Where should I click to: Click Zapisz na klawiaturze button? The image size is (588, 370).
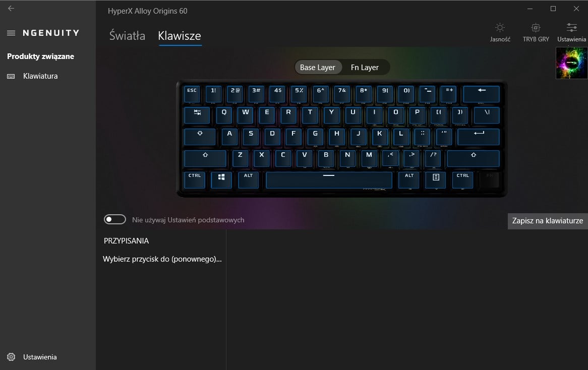click(548, 221)
